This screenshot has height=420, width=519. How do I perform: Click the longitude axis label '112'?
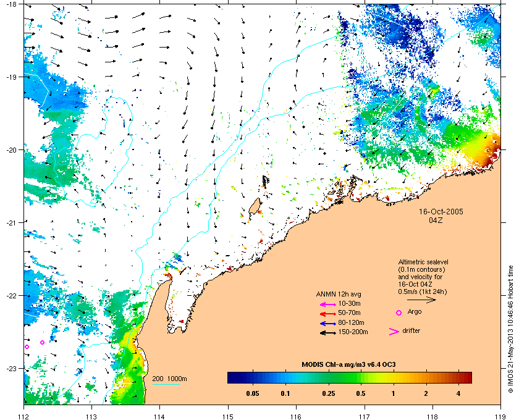[24, 417]
